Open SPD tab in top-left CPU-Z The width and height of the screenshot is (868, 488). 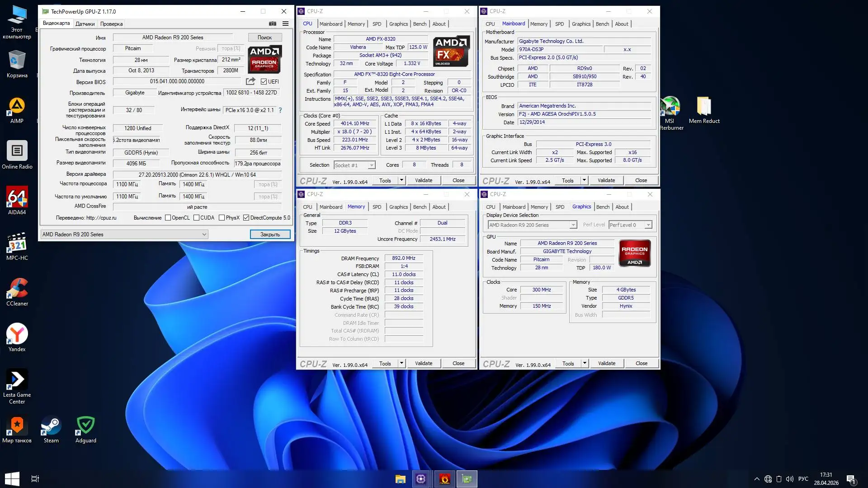pyautogui.click(x=377, y=24)
